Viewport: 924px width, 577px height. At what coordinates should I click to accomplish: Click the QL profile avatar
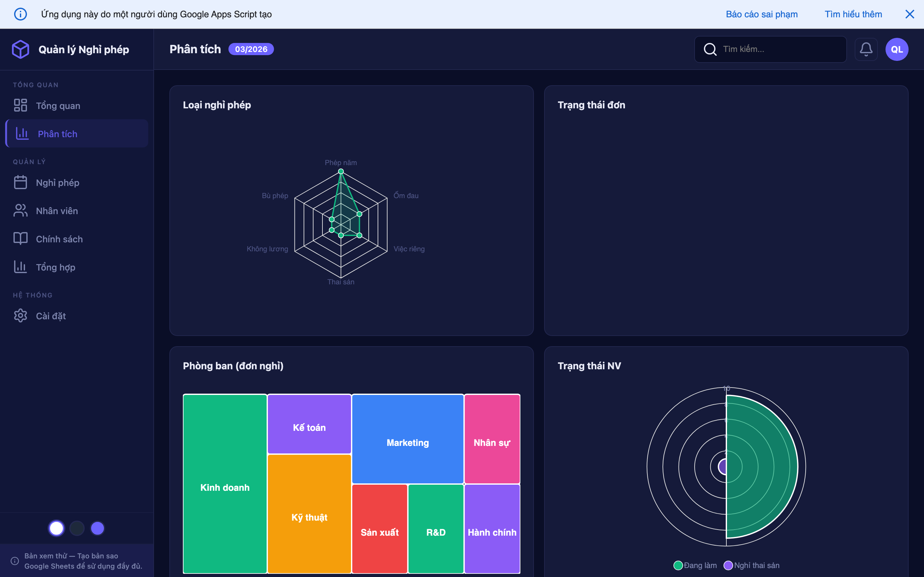(x=896, y=49)
